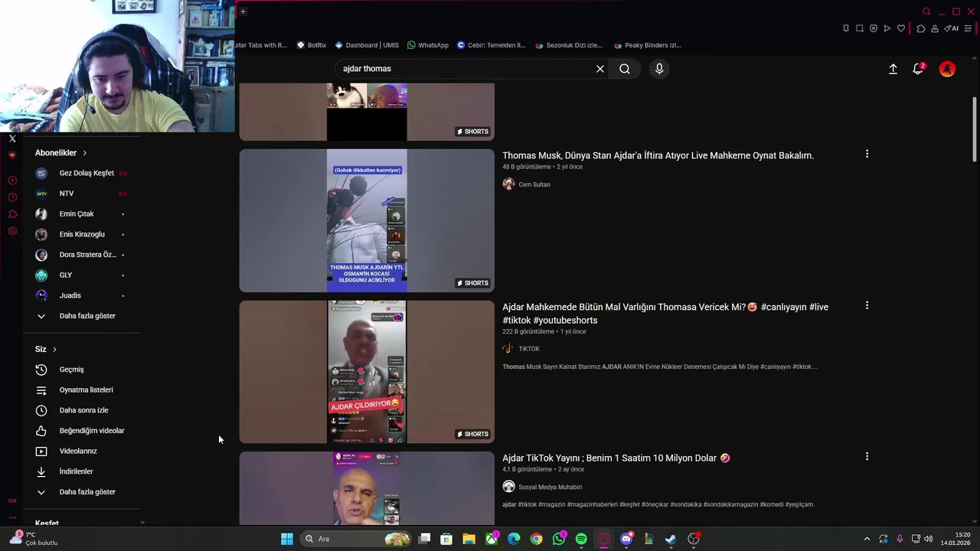
Task: Clear the YouTube search box
Action: (600, 69)
